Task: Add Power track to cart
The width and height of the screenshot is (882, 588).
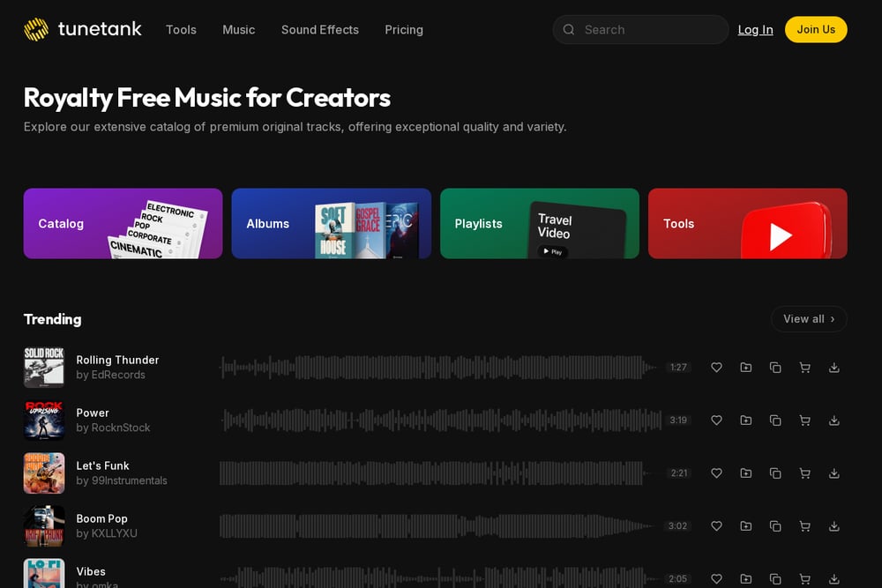Action: [x=805, y=421]
